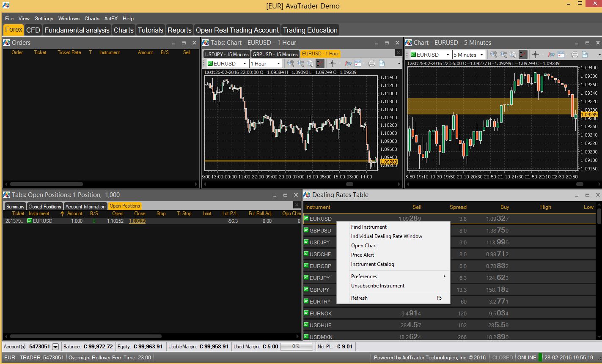Switch to the Account Information tab
The height and width of the screenshot is (364, 602).
pyautogui.click(x=85, y=206)
